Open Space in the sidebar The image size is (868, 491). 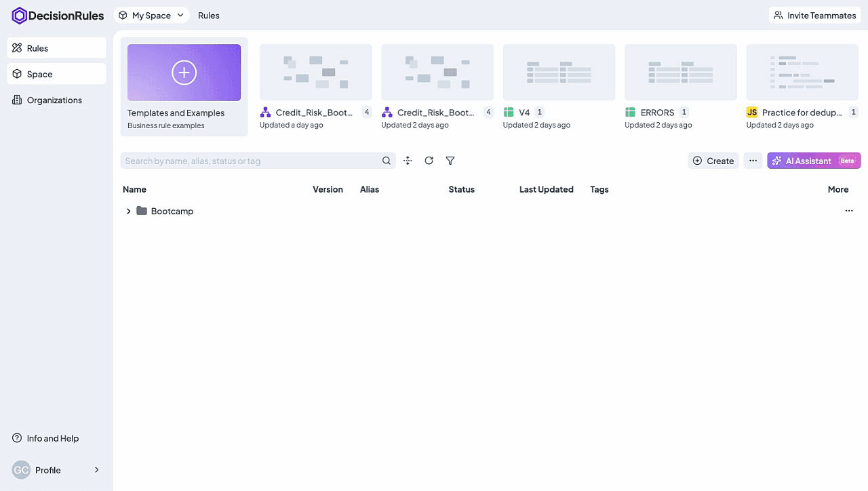click(56, 74)
